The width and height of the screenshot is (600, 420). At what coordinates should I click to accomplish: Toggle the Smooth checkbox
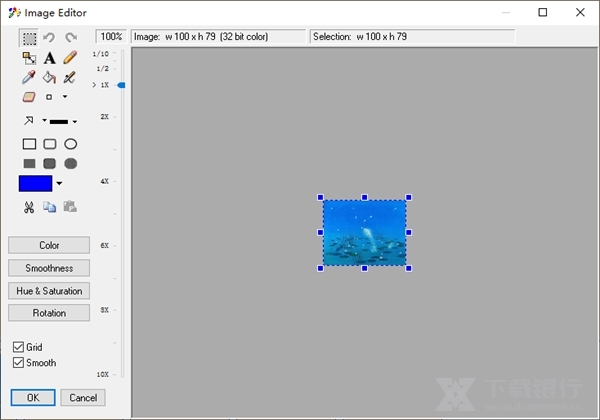18,362
